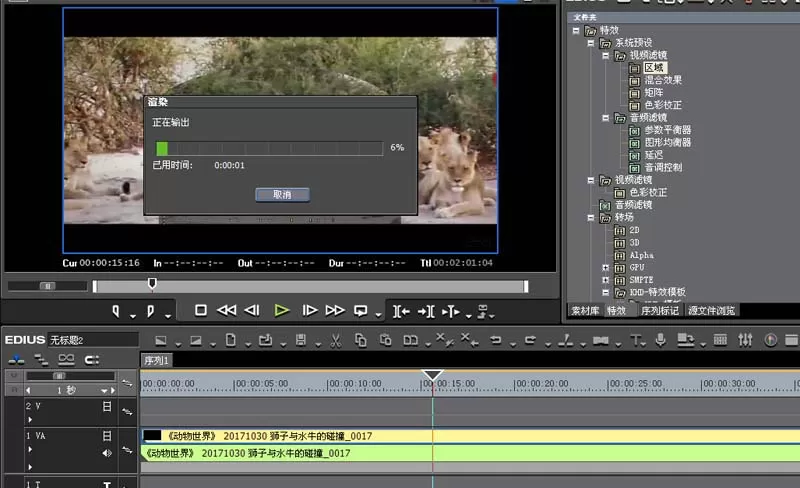Expand the 1 VA audio track arrow
The image size is (800, 488).
point(30,467)
